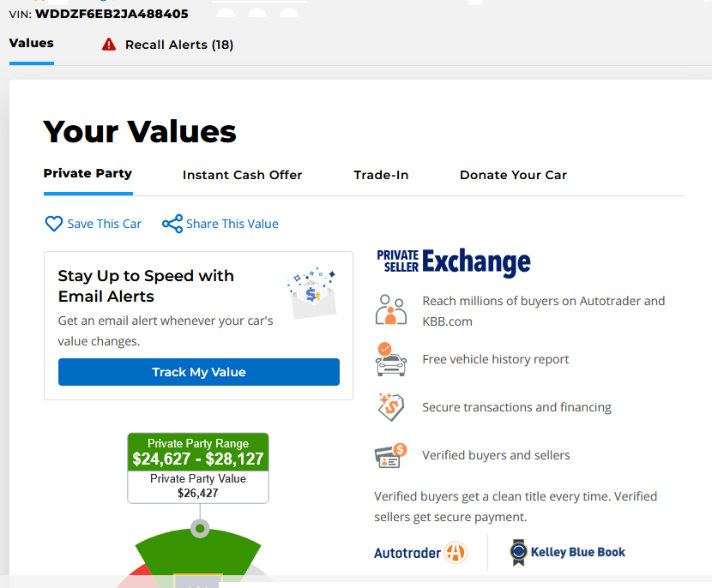
Task: Switch to the Values tab
Action: (x=32, y=43)
